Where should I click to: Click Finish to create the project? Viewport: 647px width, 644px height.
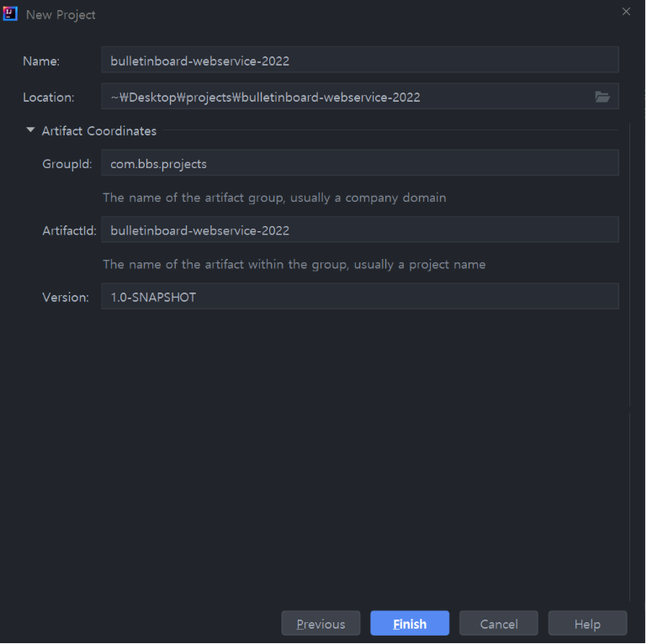point(410,623)
